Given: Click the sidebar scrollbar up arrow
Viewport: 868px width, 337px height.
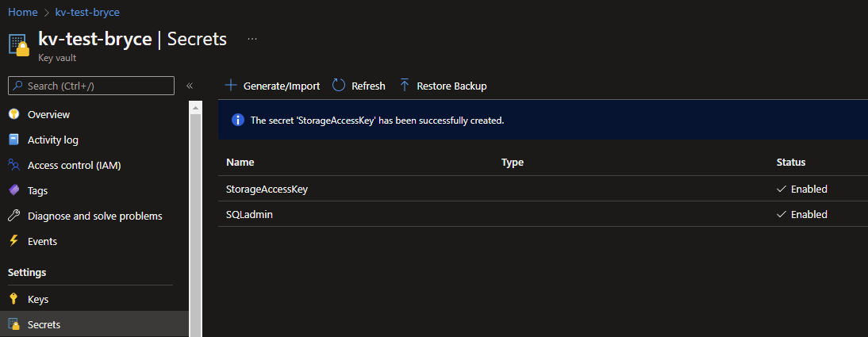Looking at the screenshot, I should [x=195, y=108].
